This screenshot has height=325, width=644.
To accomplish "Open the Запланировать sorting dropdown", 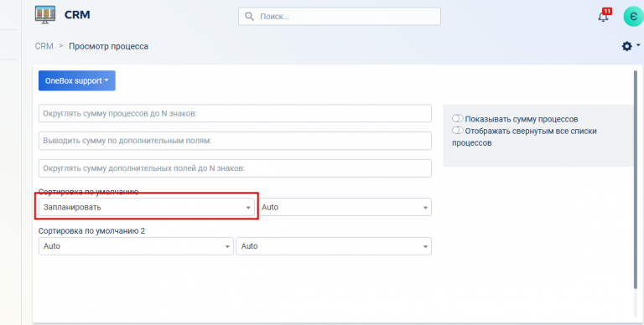I will 147,207.
